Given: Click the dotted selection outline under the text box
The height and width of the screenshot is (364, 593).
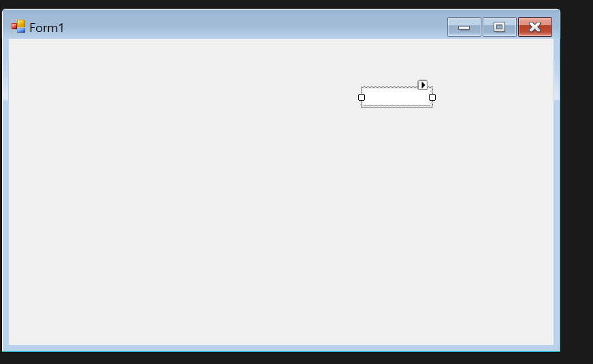Looking at the screenshot, I should (x=397, y=107).
